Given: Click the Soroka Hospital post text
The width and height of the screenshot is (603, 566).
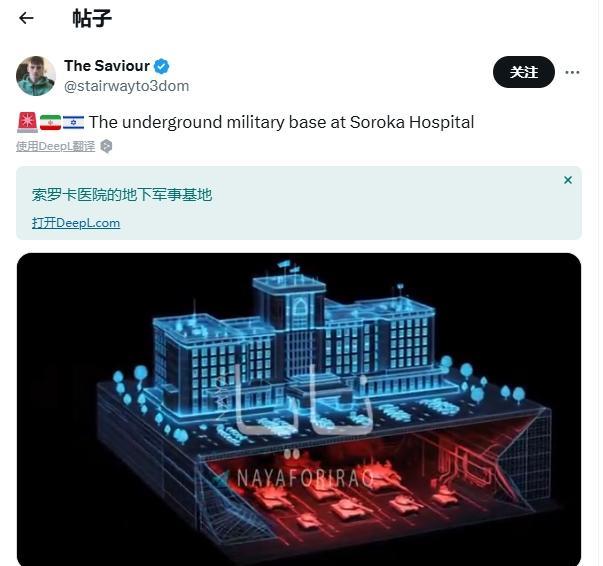Looking at the screenshot, I should (282, 122).
